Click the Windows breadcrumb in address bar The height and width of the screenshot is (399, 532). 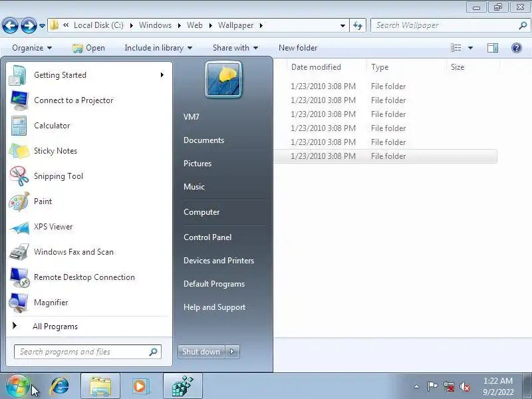(x=155, y=25)
